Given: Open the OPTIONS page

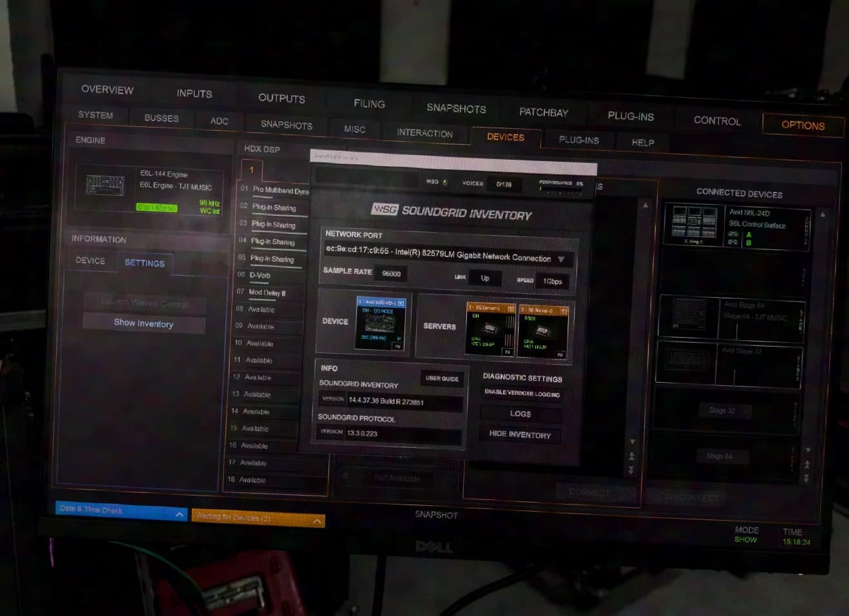Looking at the screenshot, I should [803, 125].
